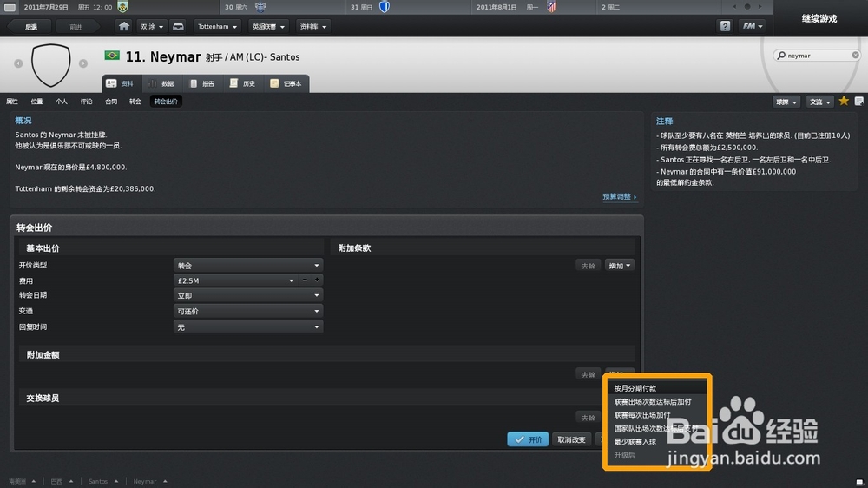Click the Friday fixture club crest

(x=123, y=7)
